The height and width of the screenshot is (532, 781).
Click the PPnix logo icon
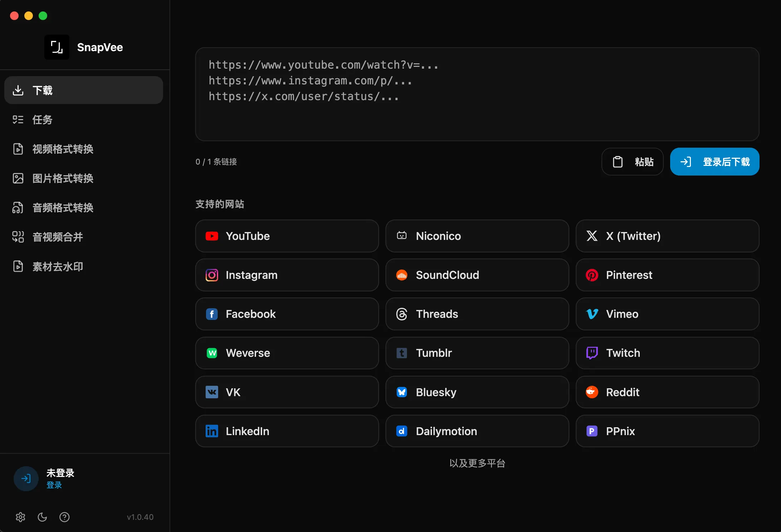[592, 431]
